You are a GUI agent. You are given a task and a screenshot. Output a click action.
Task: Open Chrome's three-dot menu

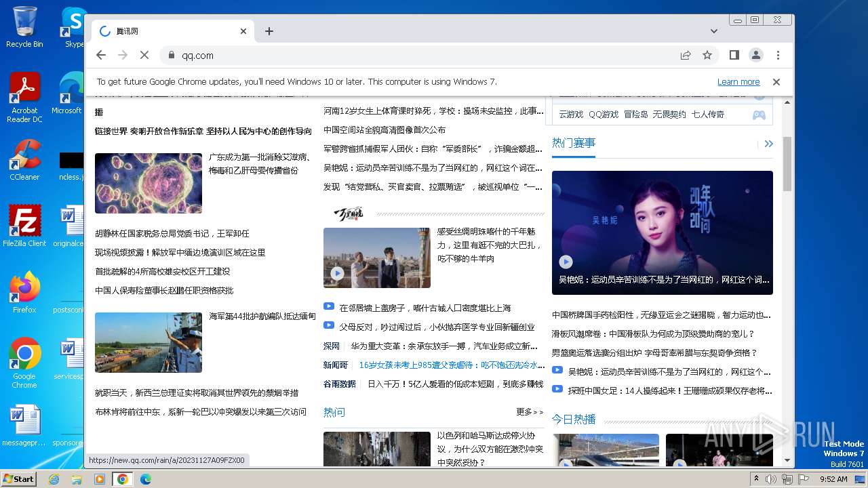(x=778, y=55)
